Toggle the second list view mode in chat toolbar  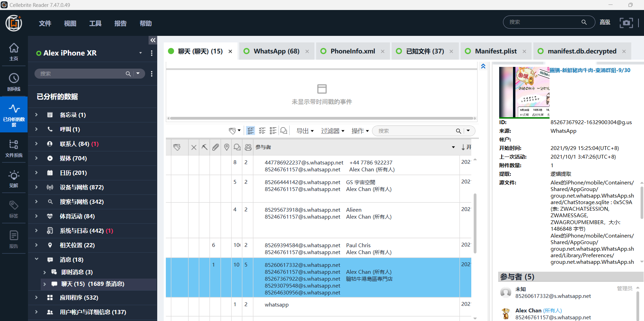click(262, 131)
